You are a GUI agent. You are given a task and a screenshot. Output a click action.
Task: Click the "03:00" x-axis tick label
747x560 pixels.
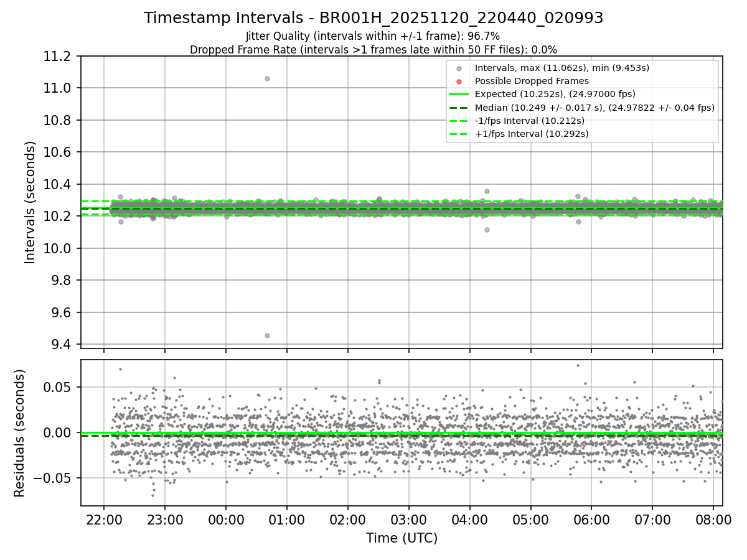[409, 518]
